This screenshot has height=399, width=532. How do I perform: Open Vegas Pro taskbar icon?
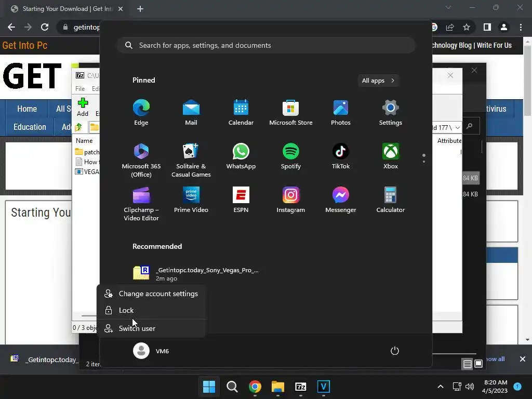pyautogui.click(x=323, y=387)
